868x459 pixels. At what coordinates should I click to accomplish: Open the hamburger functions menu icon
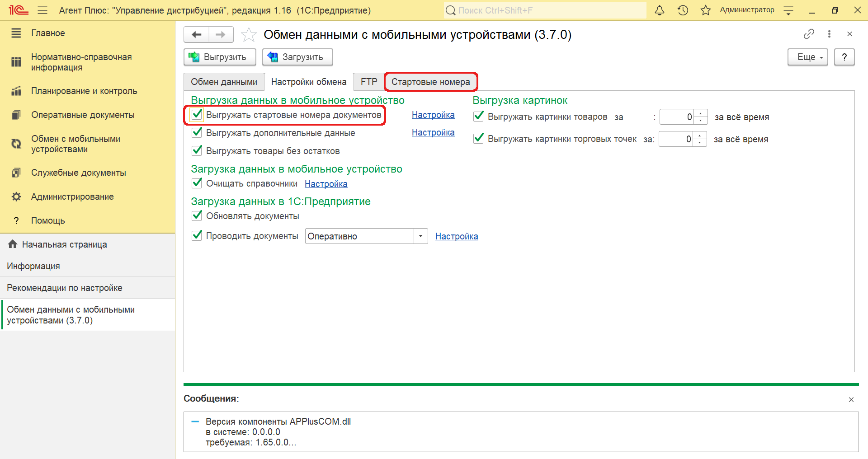pyautogui.click(x=42, y=10)
